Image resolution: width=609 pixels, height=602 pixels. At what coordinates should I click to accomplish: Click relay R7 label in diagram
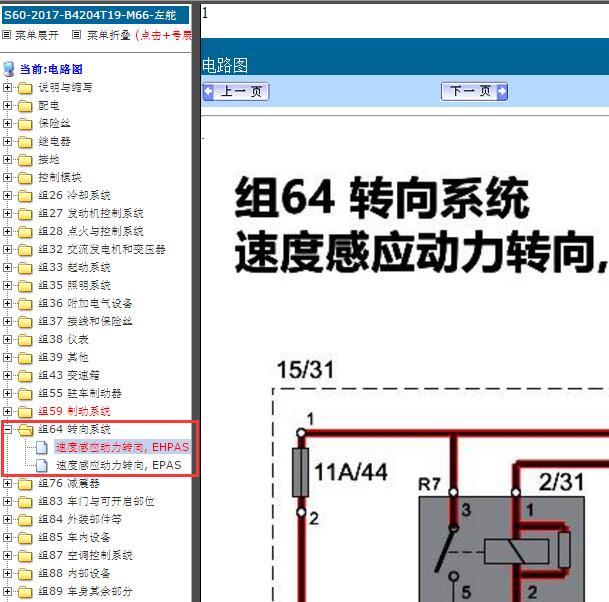pyautogui.click(x=429, y=484)
